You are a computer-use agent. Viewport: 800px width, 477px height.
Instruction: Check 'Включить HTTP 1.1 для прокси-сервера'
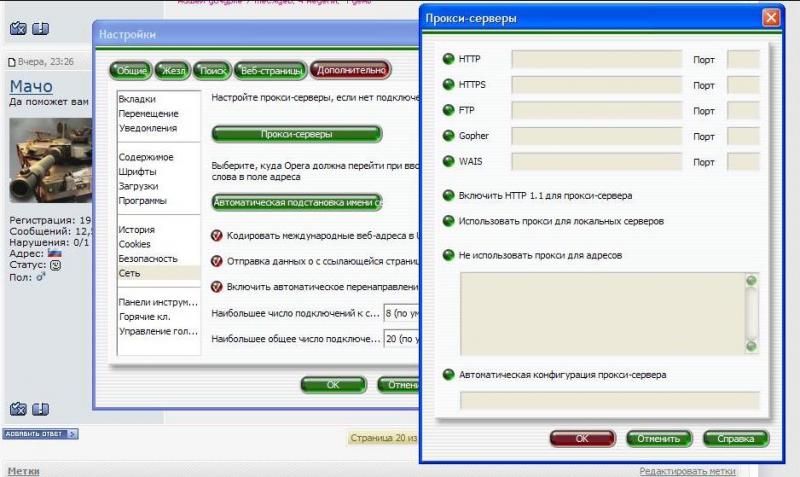pos(448,195)
